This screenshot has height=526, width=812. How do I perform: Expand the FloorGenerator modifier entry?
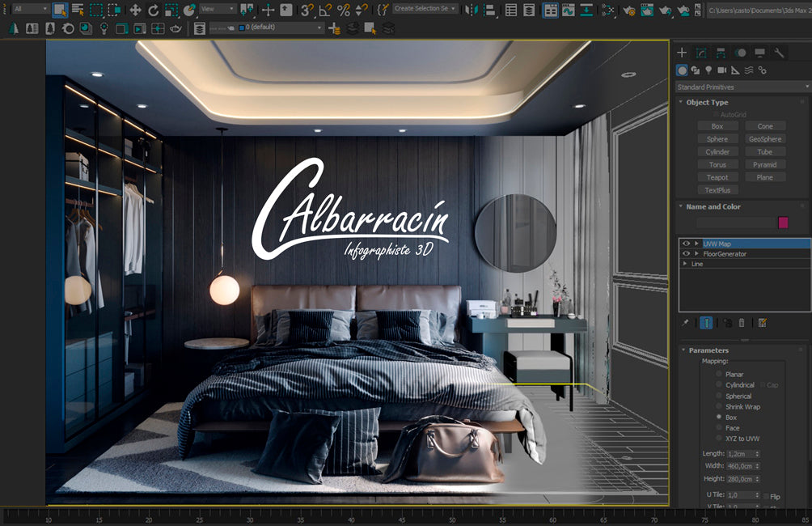[697, 254]
